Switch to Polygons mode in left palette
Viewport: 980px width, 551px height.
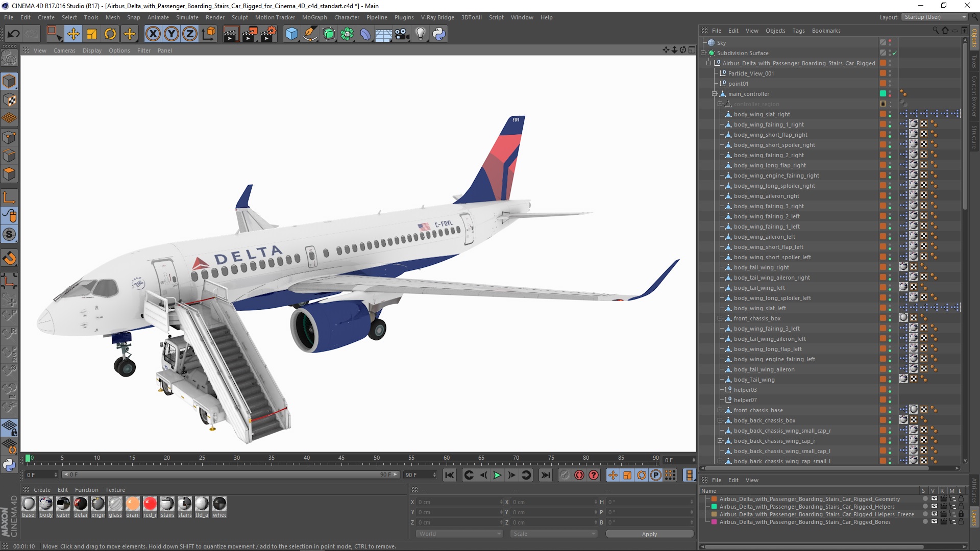tap(9, 174)
